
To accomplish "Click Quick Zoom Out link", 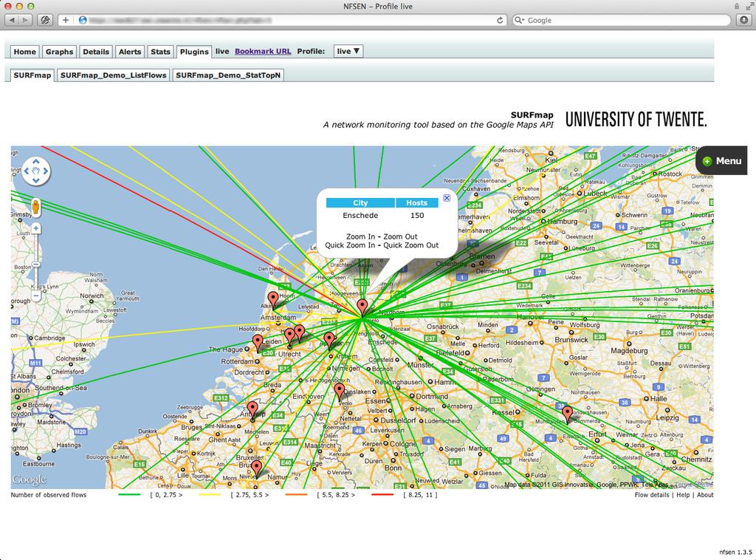I will (x=411, y=245).
